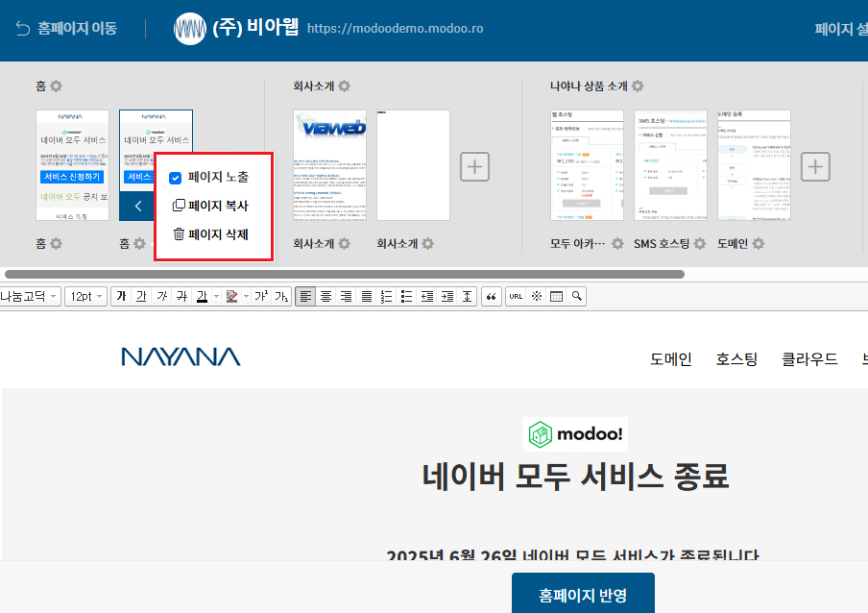Insert a special character

pyautogui.click(x=537, y=296)
